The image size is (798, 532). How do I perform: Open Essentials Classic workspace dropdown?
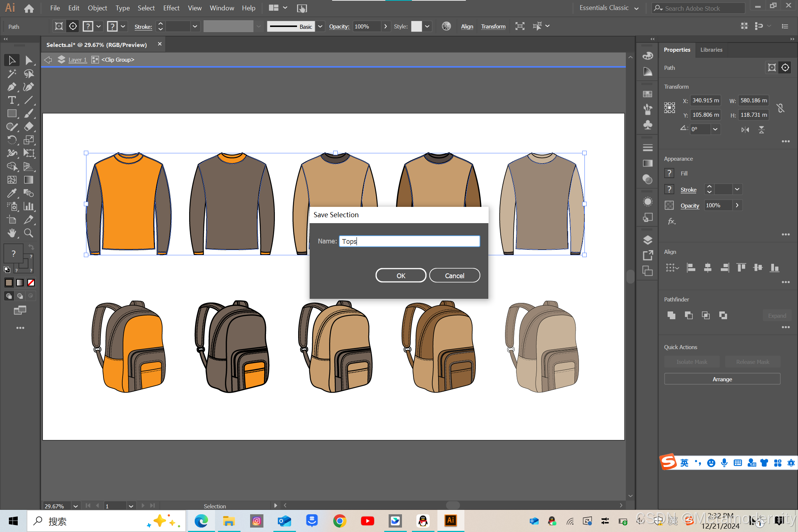[x=636, y=8]
